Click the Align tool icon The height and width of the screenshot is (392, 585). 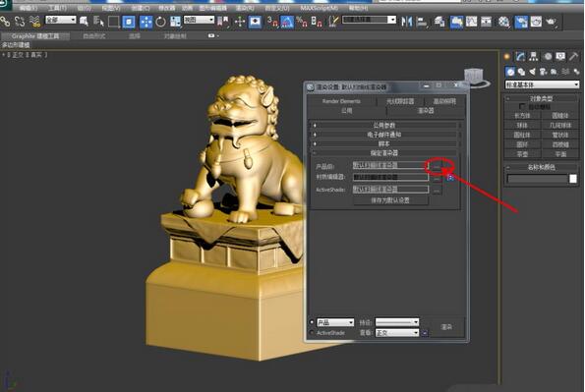pyautogui.click(x=422, y=22)
